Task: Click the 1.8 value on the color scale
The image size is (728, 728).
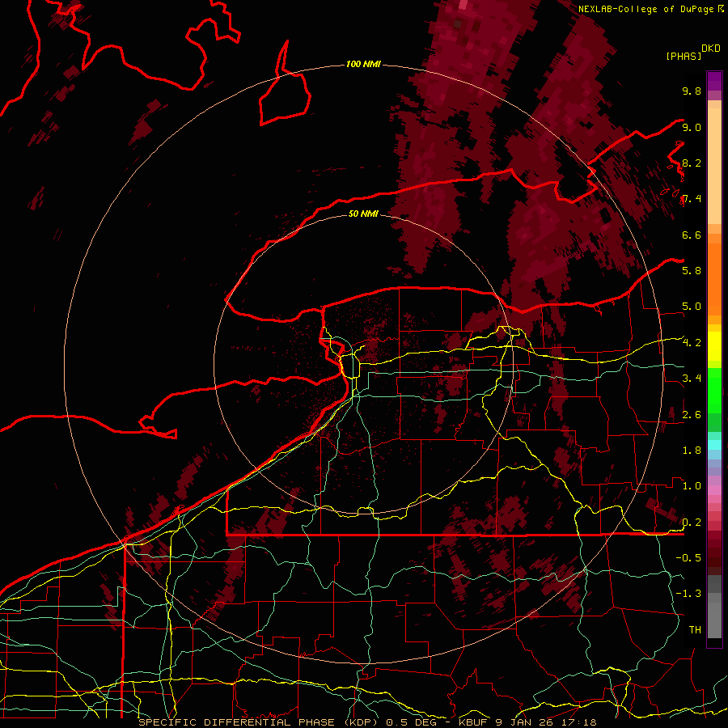Action: tap(692, 451)
